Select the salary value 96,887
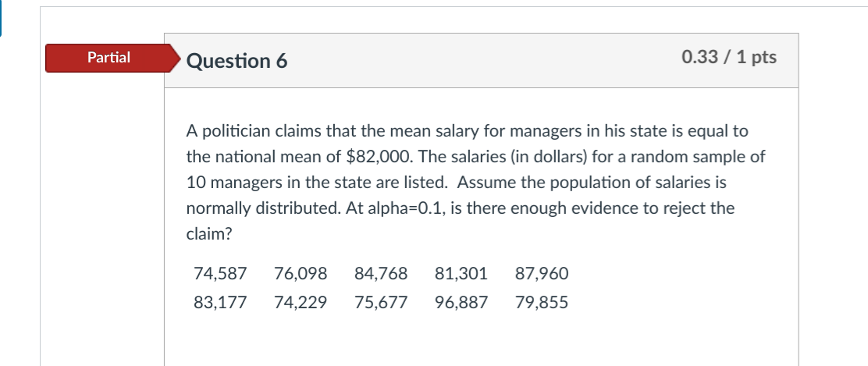This screenshot has width=868, height=366. [x=461, y=302]
